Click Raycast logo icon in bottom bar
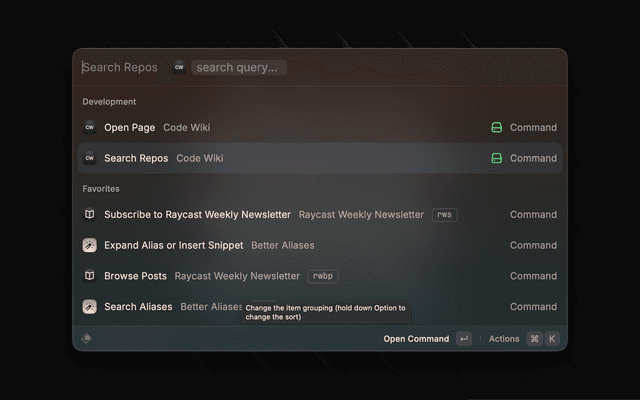The image size is (640, 400). (87, 338)
